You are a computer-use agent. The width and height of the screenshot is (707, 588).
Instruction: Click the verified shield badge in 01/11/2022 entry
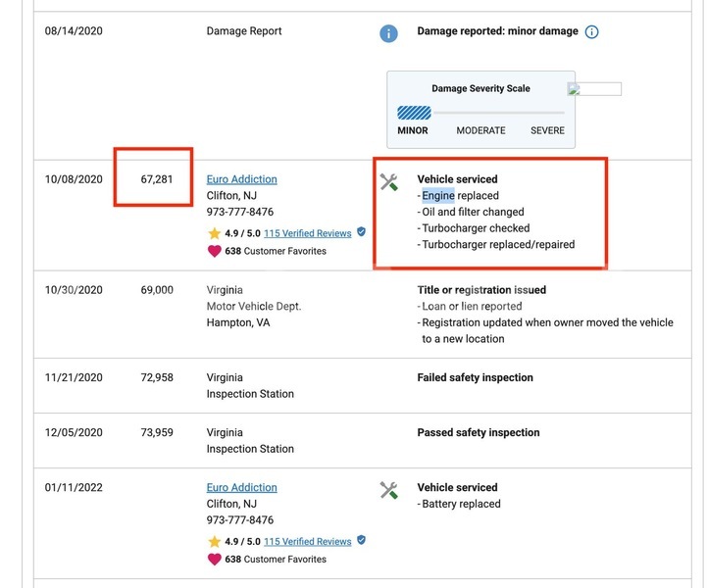coord(361,540)
